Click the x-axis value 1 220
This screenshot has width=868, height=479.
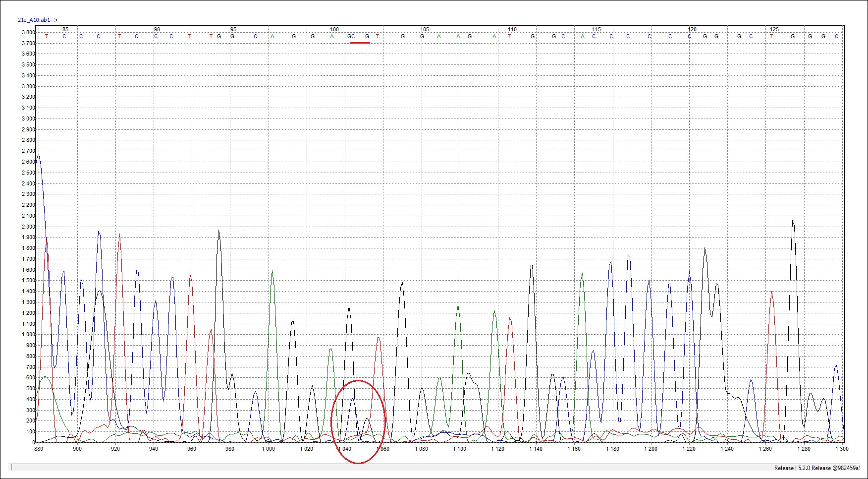coord(689,449)
